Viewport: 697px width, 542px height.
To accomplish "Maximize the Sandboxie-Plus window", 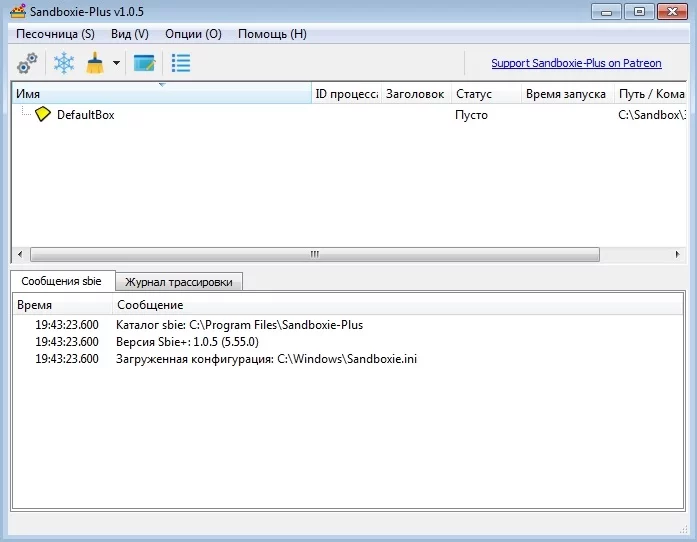I will (x=639, y=12).
